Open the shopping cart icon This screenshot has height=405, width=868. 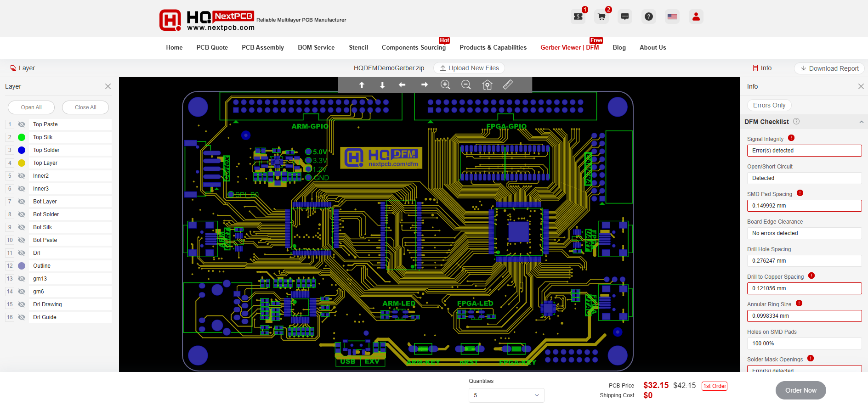point(601,17)
